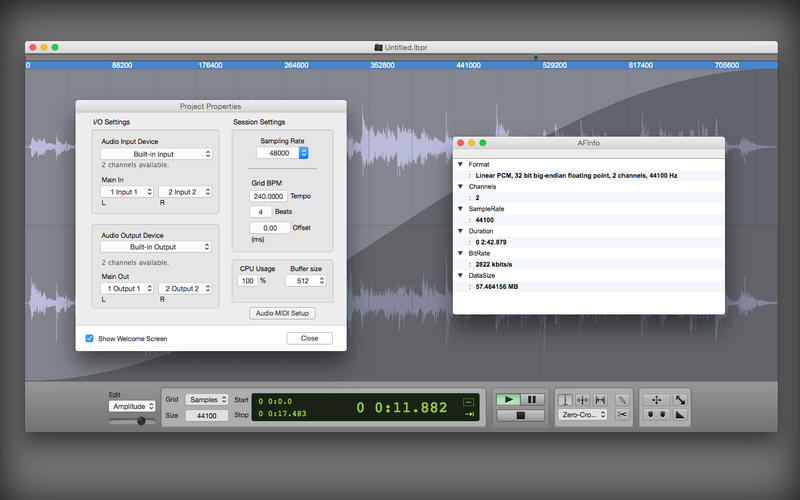Click the Pause button in transport

click(x=533, y=399)
